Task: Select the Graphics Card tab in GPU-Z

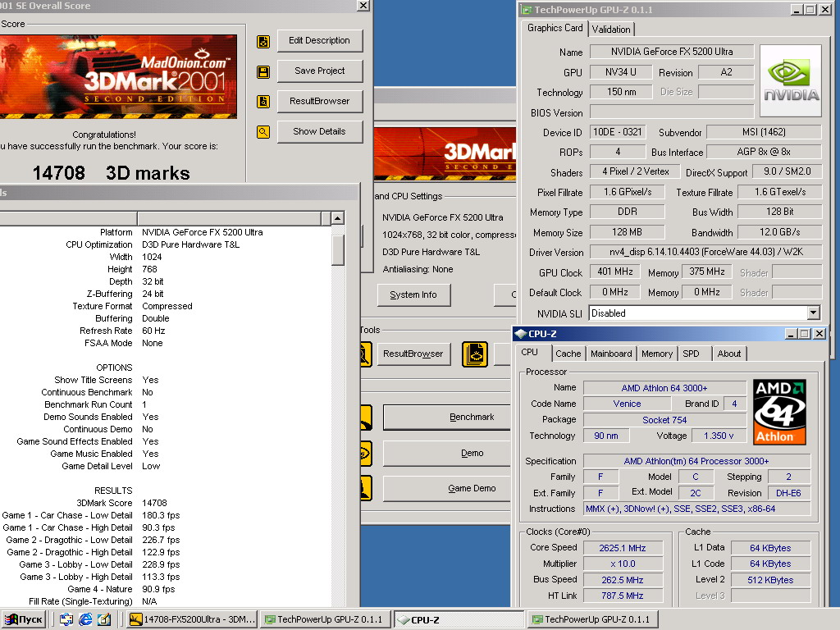Action: coord(555,28)
